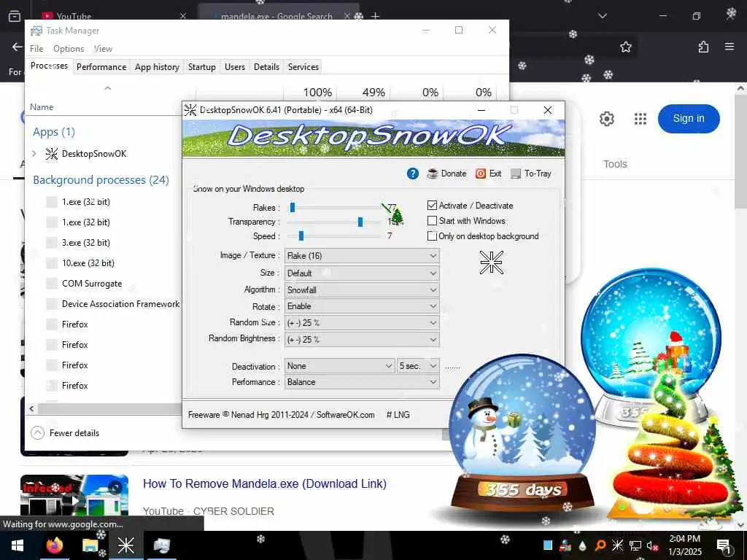Viewport: 747px width, 560px height.
Task: Click the orange magnifier tray icon
Action: 600,545
